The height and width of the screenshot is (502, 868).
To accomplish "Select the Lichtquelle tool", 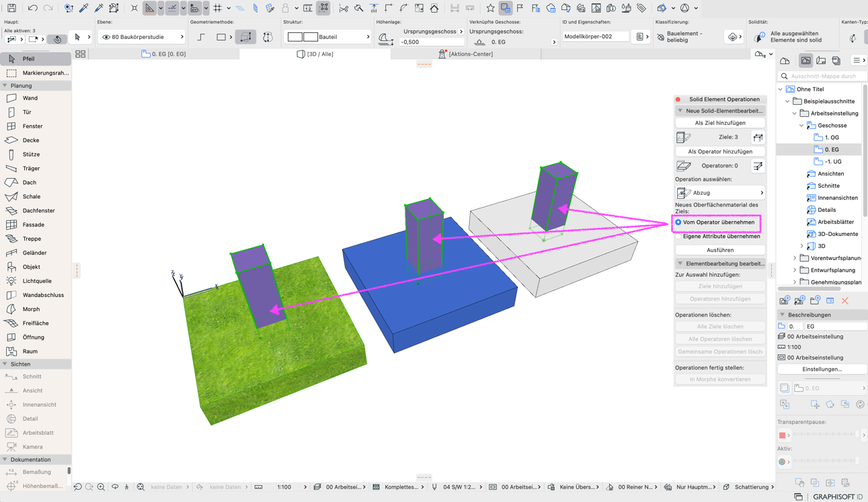I will pyautogui.click(x=36, y=281).
